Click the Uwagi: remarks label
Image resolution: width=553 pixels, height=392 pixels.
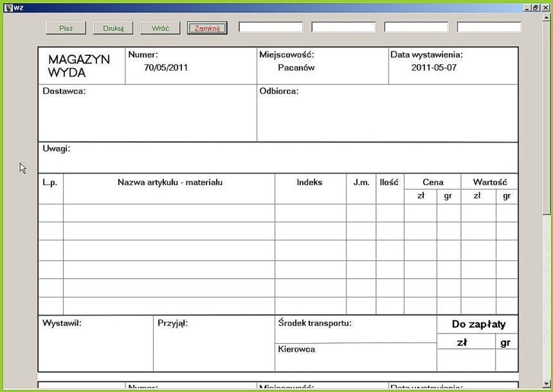(57, 148)
